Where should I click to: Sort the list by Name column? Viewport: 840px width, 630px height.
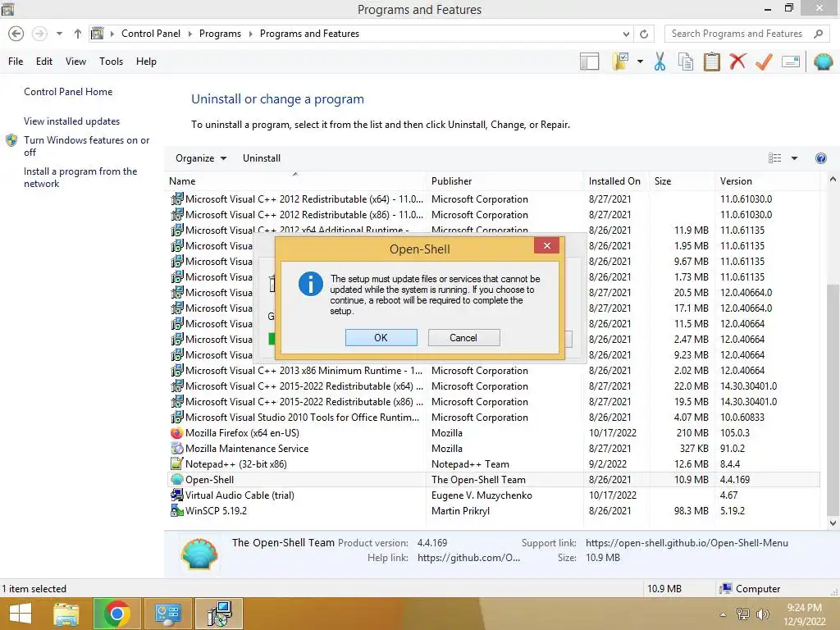pos(295,181)
